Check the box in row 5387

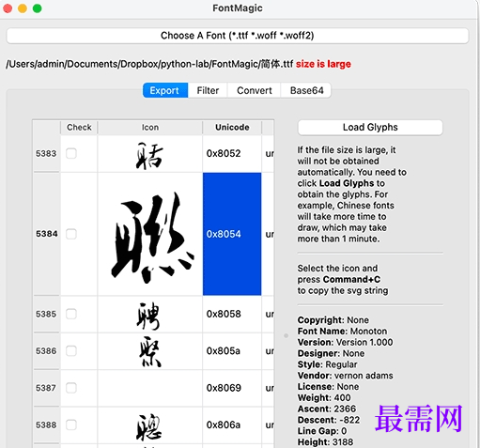(71, 388)
